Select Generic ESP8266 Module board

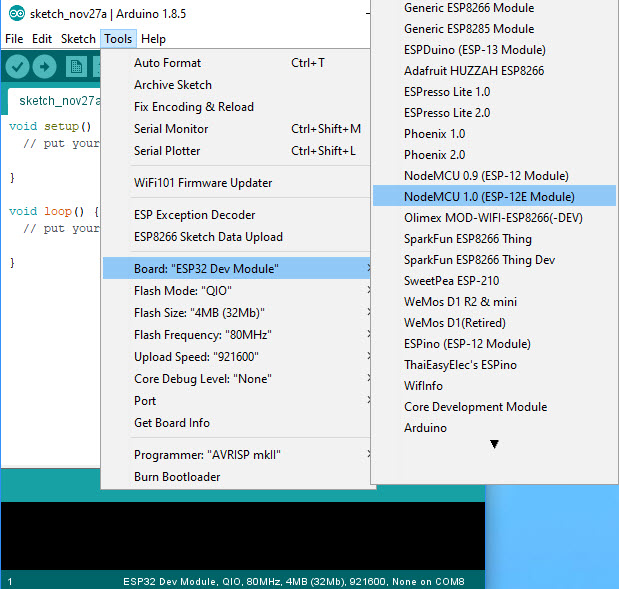(x=494, y=8)
